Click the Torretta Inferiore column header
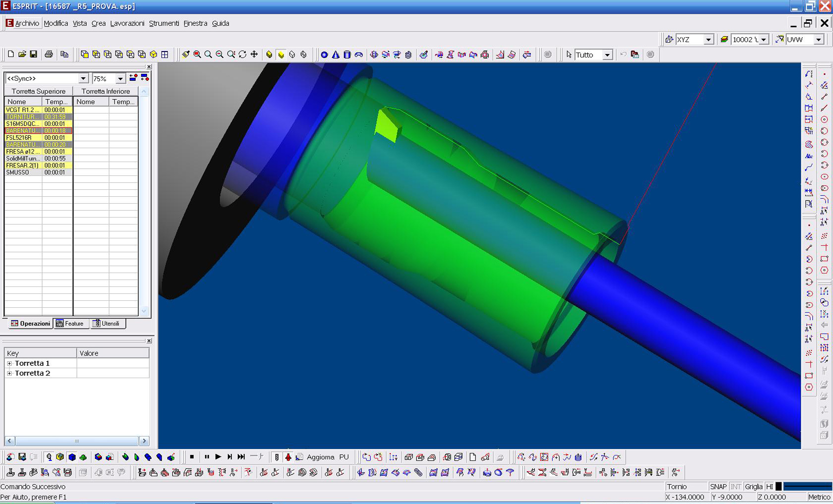The image size is (833, 504). (106, 91)
